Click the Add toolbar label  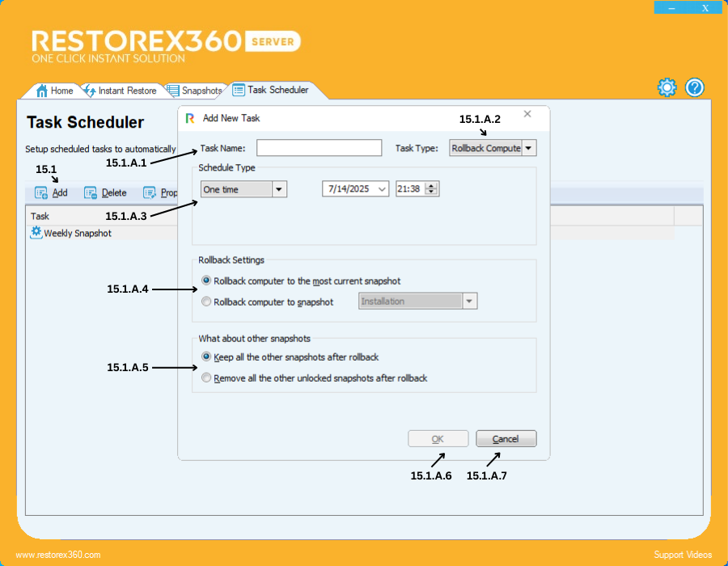(x=60, y=193)
